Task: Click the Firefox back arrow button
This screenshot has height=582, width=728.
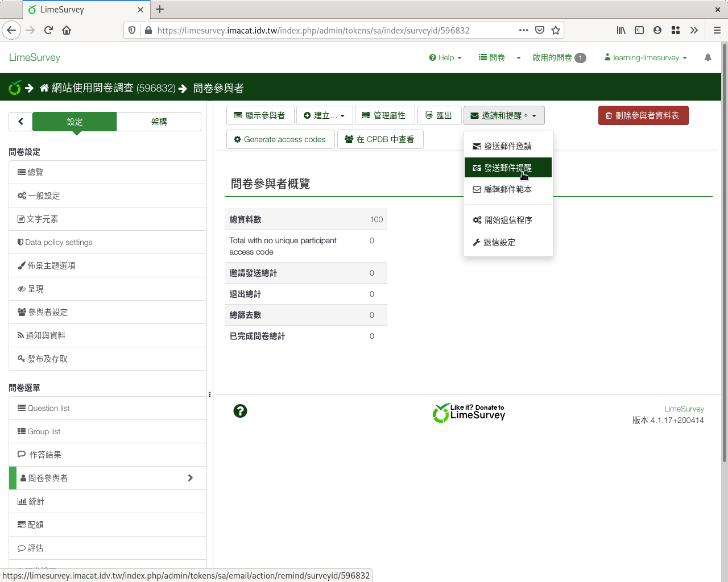Action: tap(11, 30)
